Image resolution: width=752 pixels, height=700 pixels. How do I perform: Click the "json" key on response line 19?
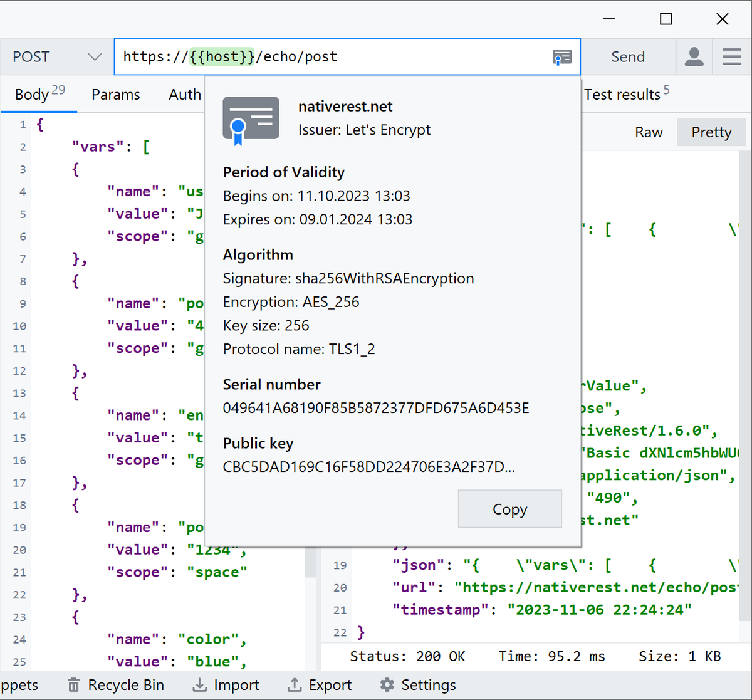(x=418, y=565)
